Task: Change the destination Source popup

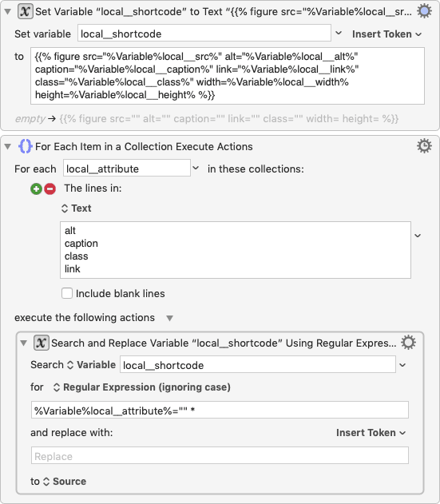Action: (x=65, y=482)
